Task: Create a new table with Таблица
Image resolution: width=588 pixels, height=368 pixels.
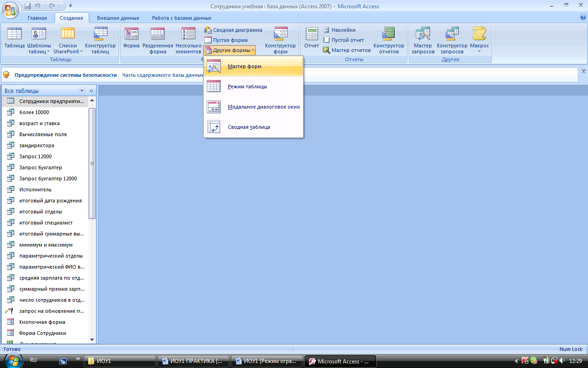Action: 15,40
